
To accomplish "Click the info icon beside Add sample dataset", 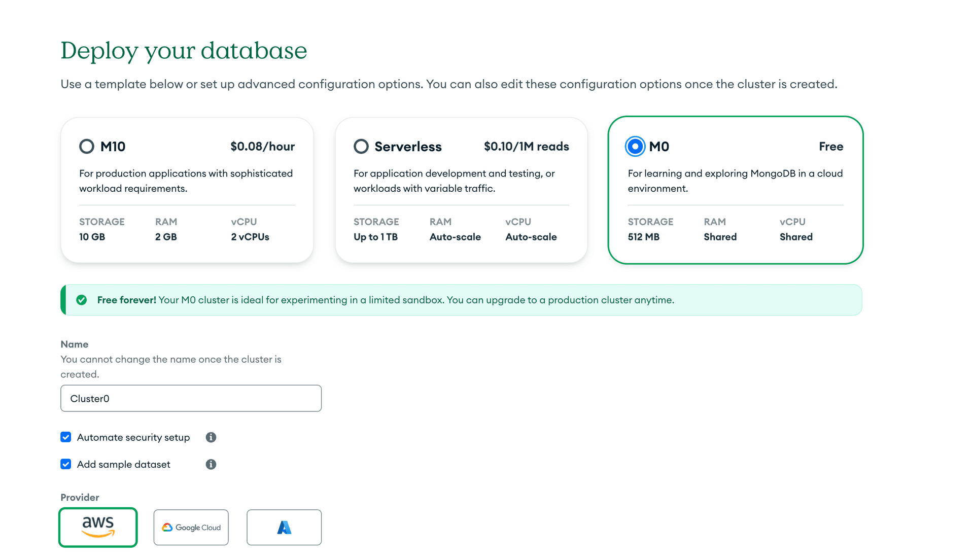I will [x=212, y=464].
